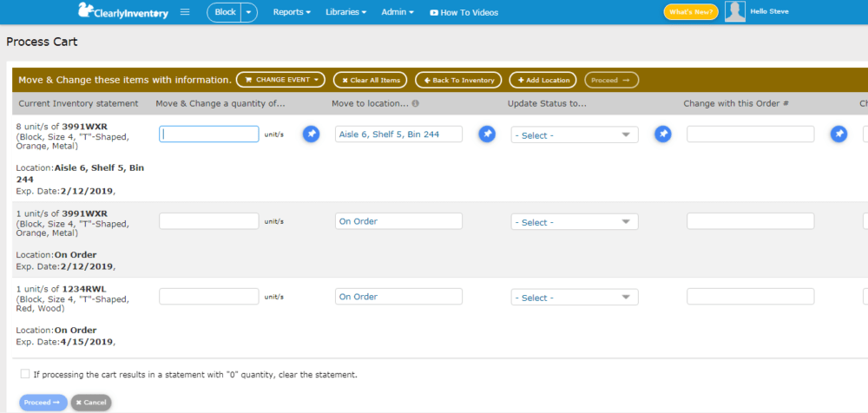The image size is (868, 413).
Task: Click On Order location field for 1234RWL
Action: 398,296
